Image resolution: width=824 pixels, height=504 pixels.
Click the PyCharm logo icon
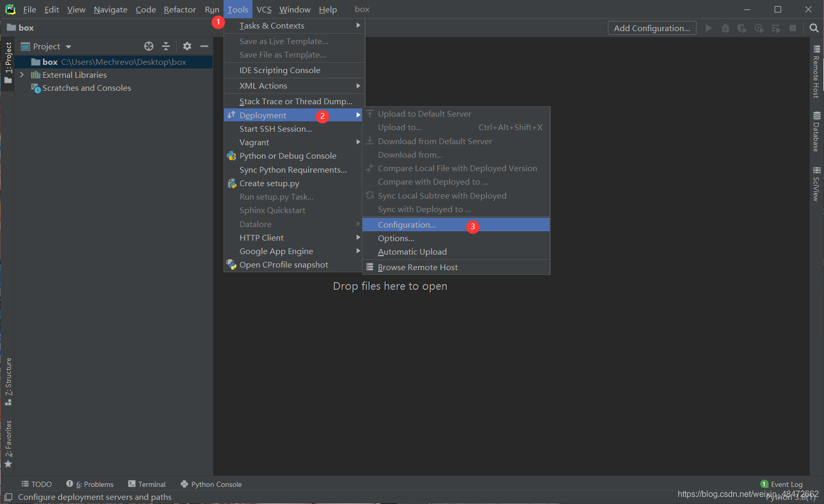click(x=10, y=9)
